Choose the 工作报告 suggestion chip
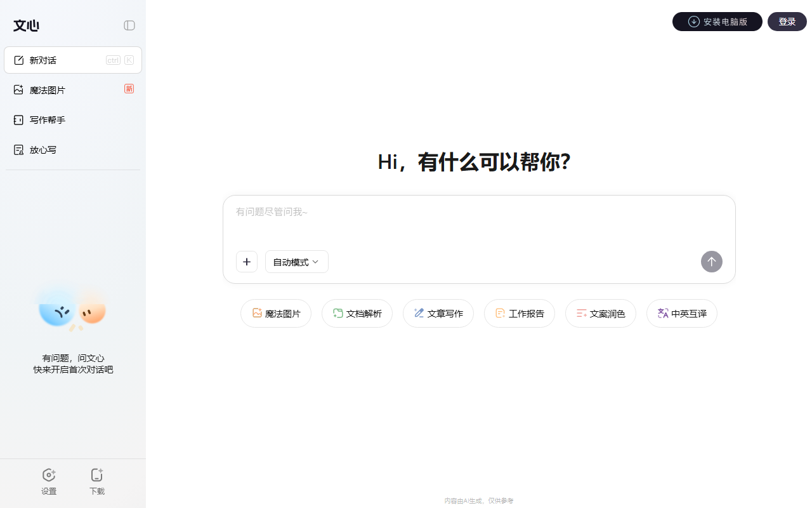The height and width of the screenshot is (508, 812). [520, 313]
